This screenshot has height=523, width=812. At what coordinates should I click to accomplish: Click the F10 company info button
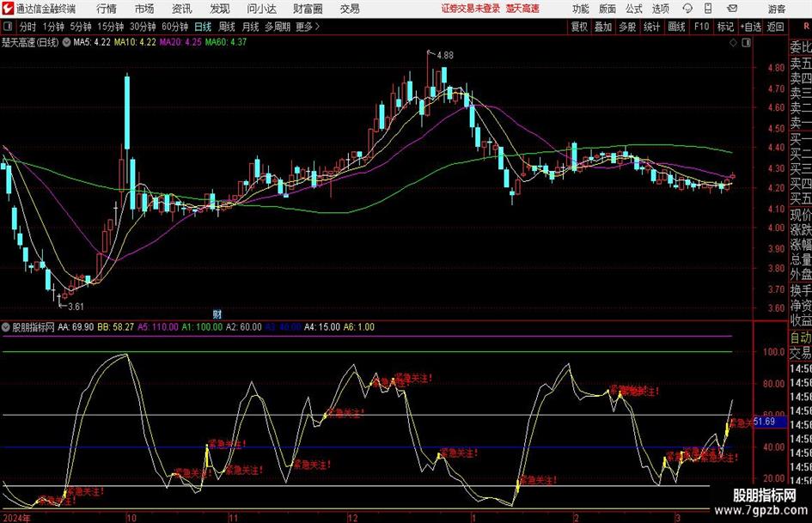[x=701, y=27]
